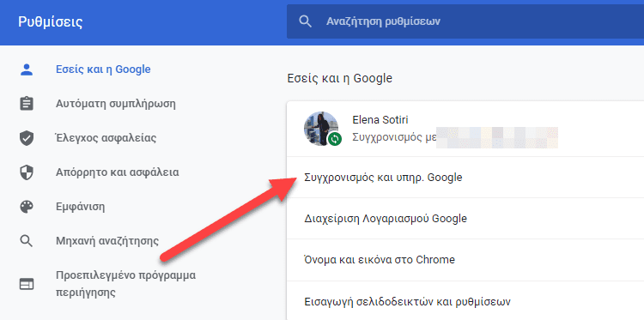This screenshot has width=644, height=320.
Task: Open Αυτόματη συμπλήρωση sidebar section
Action: coord(116,104)
